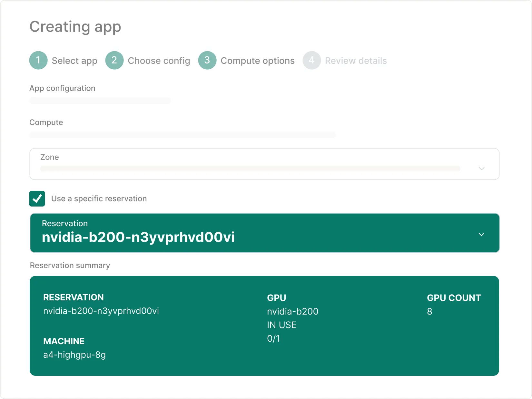Image resolution: width=532 pixels, height=399 pixels.
Task: Click the Select app step label
Action: pos(74,60)
